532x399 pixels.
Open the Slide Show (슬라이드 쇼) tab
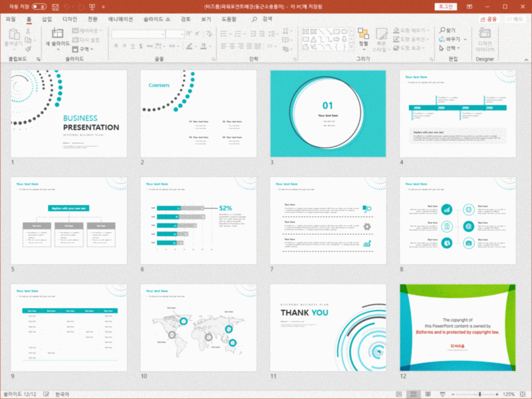coord(157,19)
